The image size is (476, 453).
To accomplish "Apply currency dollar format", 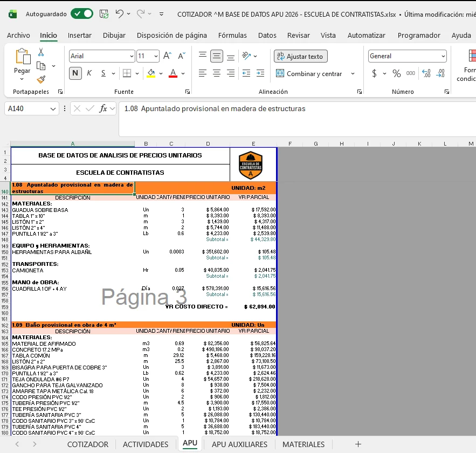I will click(374, 73).
